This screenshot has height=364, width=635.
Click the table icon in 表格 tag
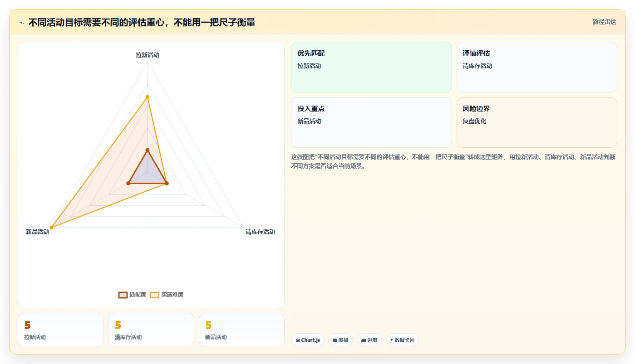coord(335,340)
